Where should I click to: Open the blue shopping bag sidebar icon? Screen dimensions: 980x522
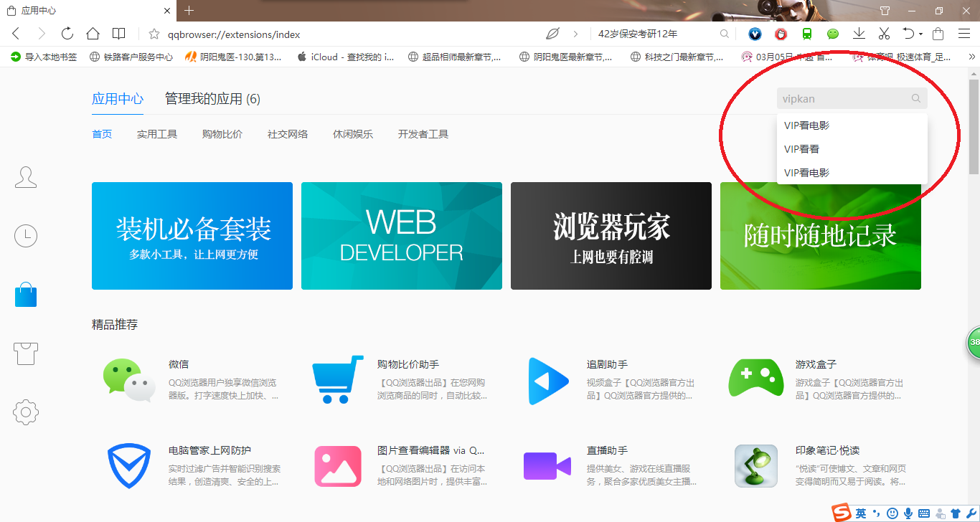click(x=26, y=295)
